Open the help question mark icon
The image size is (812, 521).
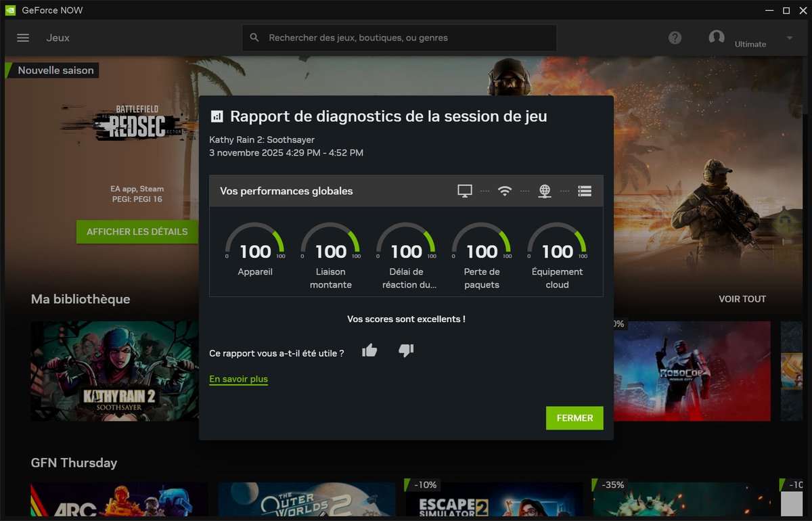click(675, 38)
